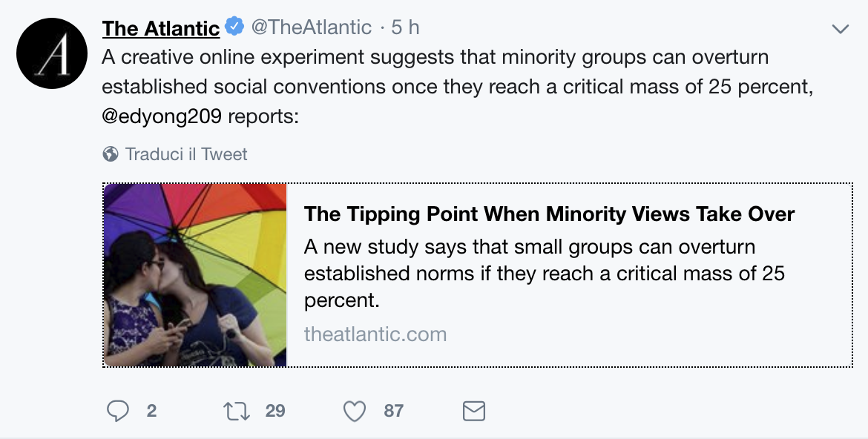This screenshot has width=868, height=439.
Task: Send tweet via envelope message icon
Action: point(473,411)
